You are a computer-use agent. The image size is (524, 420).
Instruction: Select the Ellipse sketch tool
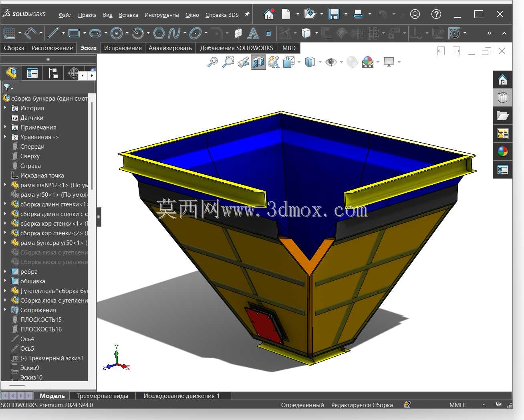[195, 33]
